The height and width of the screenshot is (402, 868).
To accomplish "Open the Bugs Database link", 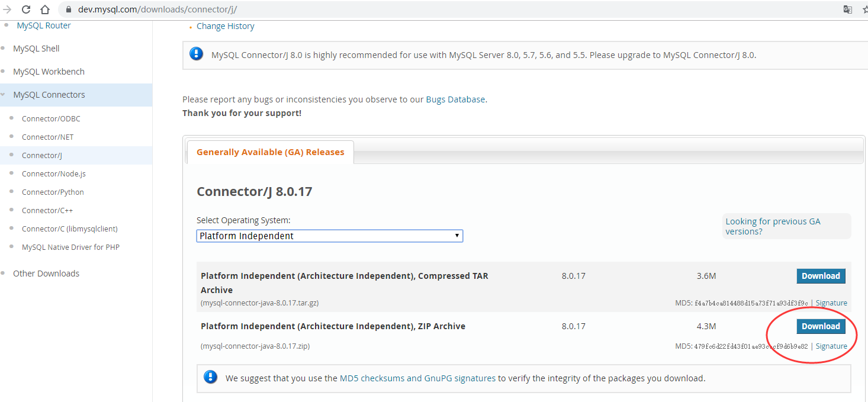I will pos(455,99).
